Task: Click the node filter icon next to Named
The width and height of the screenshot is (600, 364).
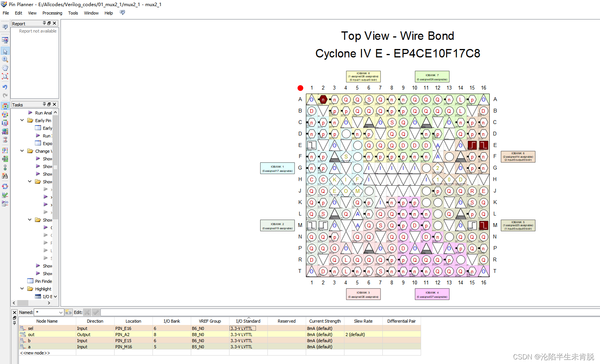Action: tap(69, 312)
